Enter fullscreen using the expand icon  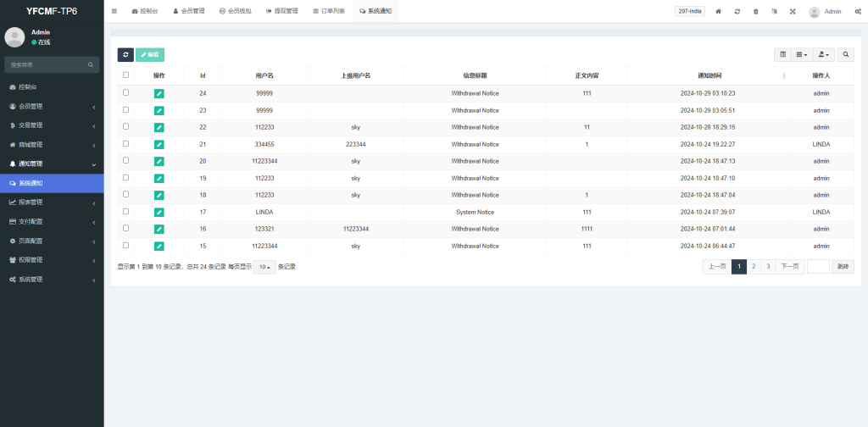793,11
